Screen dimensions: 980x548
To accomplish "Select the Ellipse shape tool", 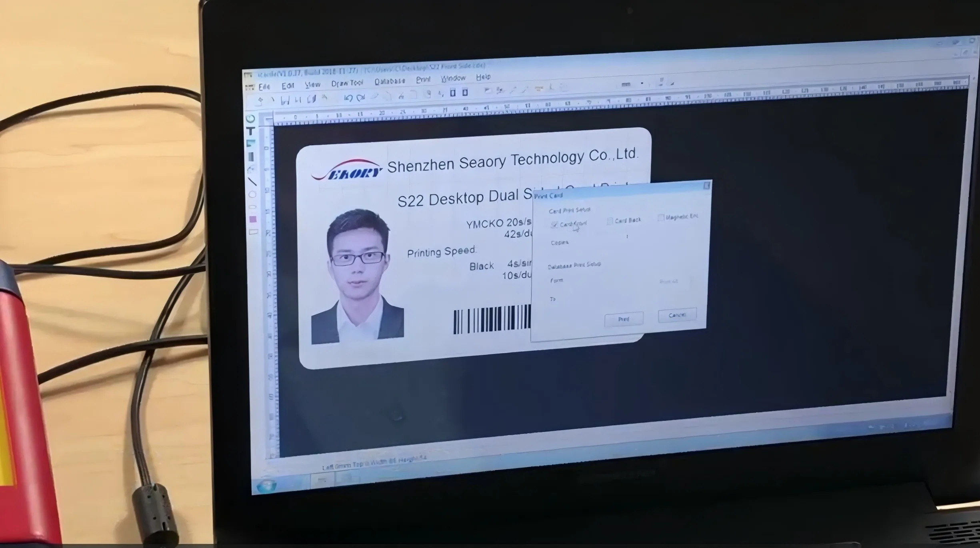I will [252, 195].
